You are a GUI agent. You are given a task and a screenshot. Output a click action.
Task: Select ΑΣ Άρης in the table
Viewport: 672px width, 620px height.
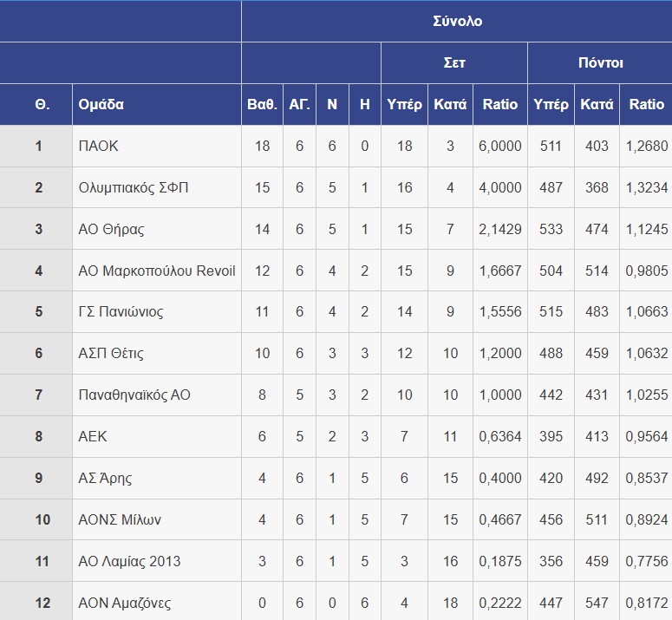(x=105, y=478)
